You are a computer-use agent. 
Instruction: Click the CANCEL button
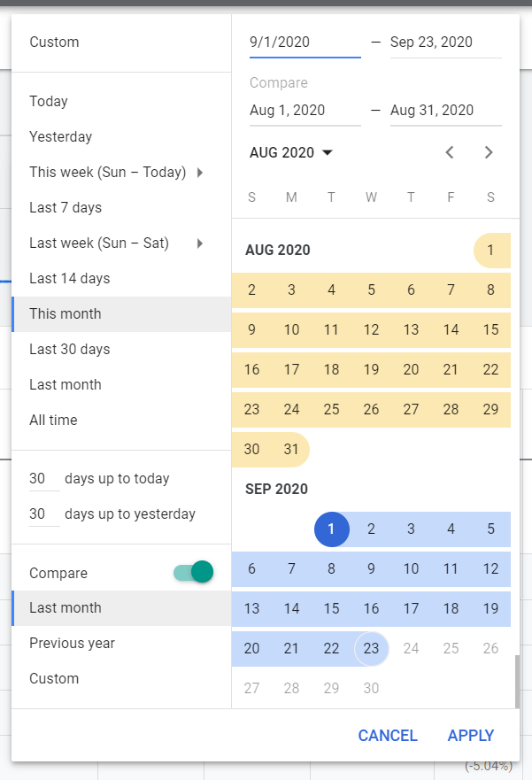388,735
